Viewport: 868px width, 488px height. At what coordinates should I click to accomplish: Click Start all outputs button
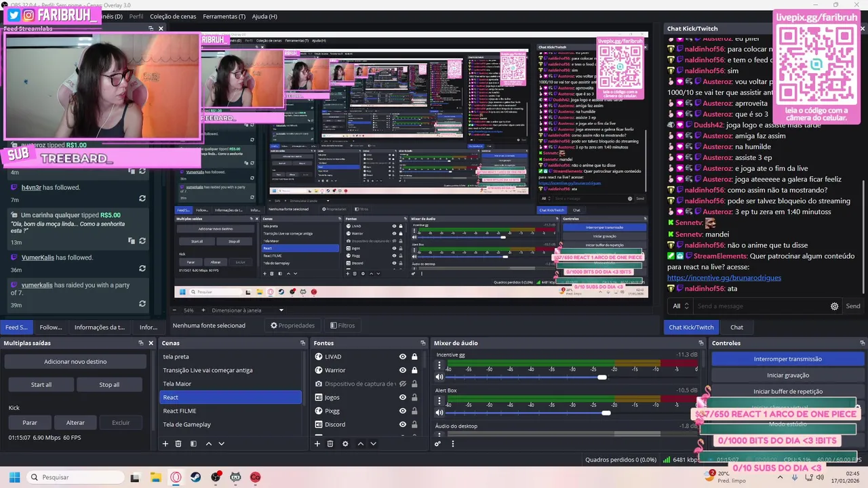pos(41,384)
